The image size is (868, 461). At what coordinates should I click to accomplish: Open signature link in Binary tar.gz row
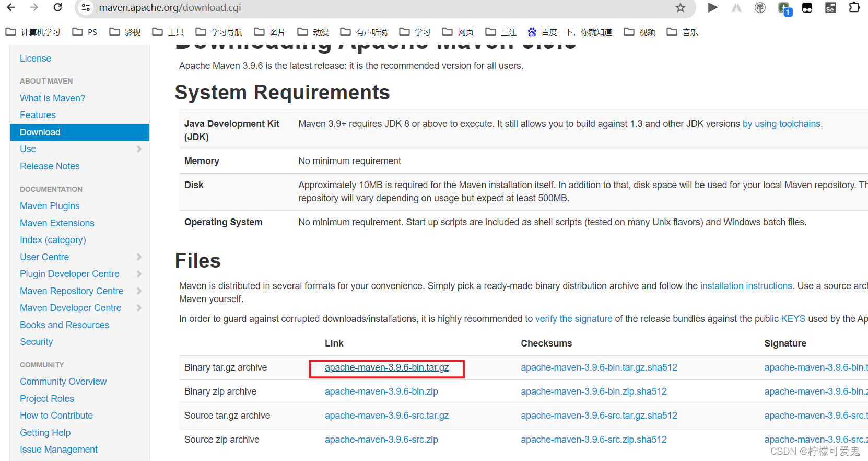[816, 367]
